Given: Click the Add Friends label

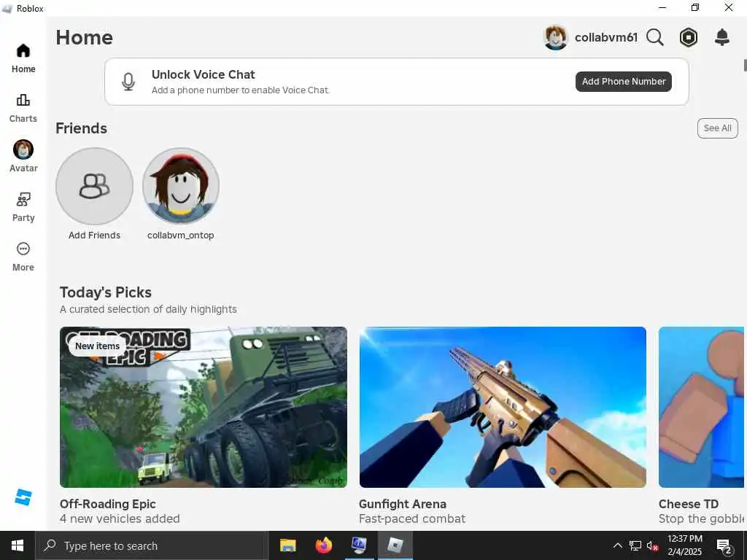Looking at the screenshot, I should point(94,236).
